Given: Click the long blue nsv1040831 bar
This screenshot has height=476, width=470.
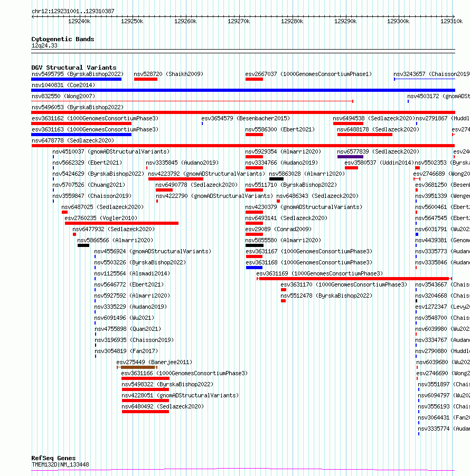Looking at the screenshot, I should pyautogui.click(x=243, y=90).
